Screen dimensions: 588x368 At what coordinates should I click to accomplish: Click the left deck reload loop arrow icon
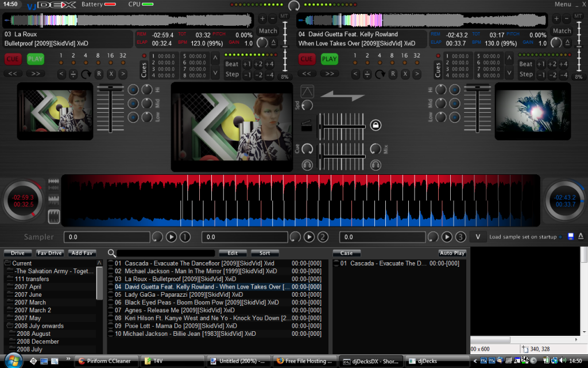coord(86,74)
